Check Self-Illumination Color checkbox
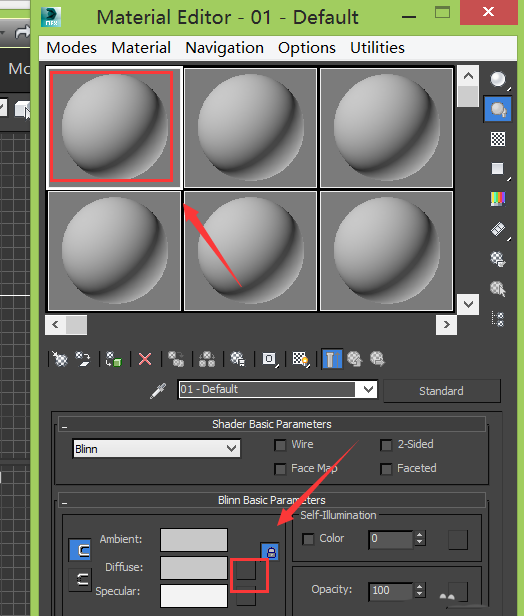Image resolution: width=524 pixels, height=616 pixels. (x=308, y=539)
